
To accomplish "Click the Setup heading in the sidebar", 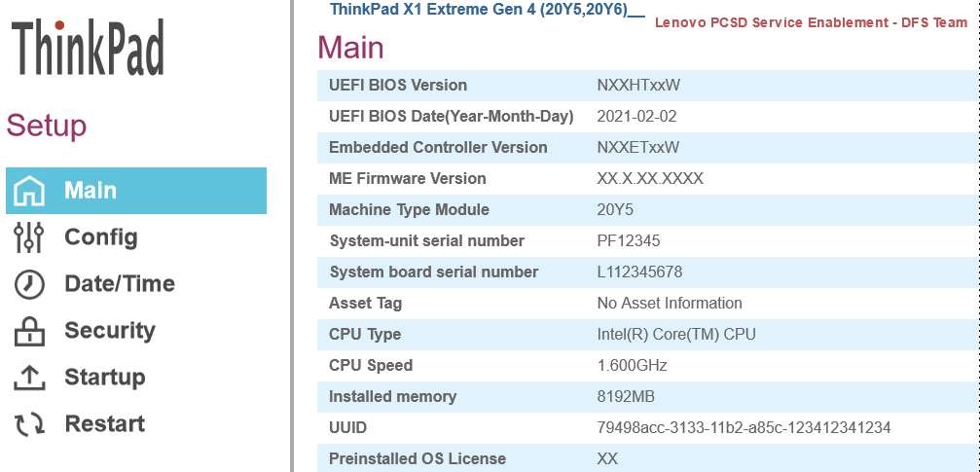I will (47, 127).
